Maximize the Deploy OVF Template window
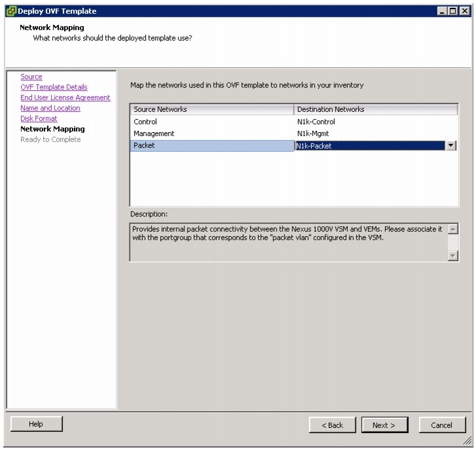The width and height of the screenshot is (476, 456). 452,11
